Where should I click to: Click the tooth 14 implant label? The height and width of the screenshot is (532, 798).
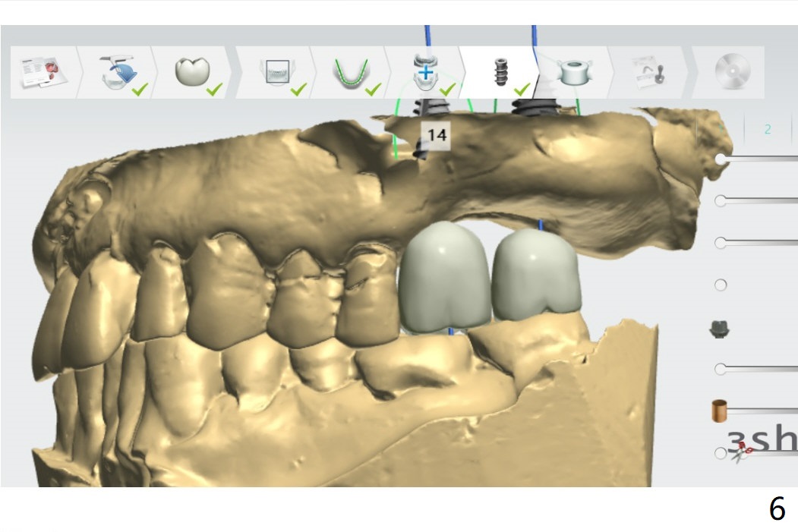tap(436, 135)
